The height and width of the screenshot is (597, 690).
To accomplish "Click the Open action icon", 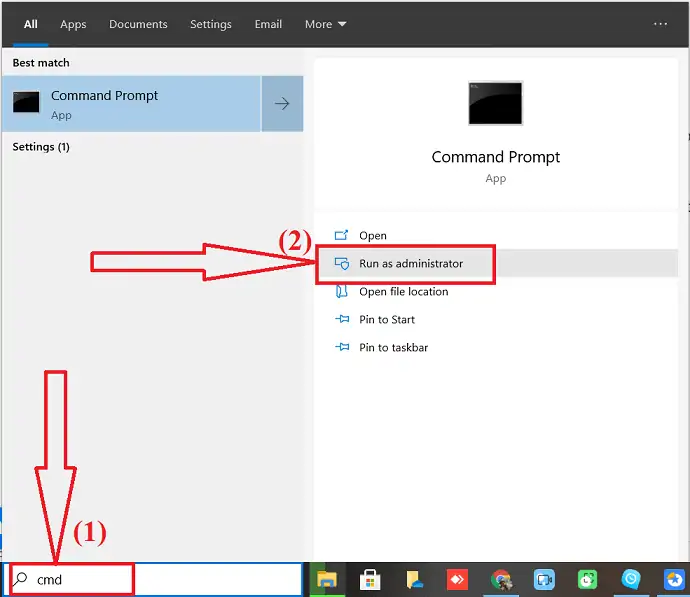I will coord(341,235).
